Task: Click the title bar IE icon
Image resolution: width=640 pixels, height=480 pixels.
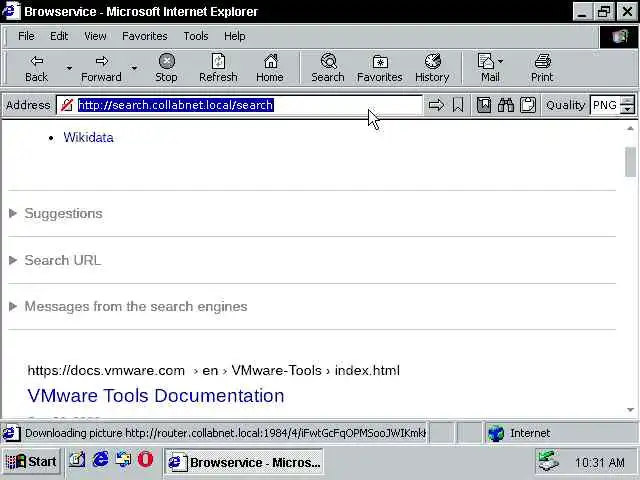Action: click(10, 11)
